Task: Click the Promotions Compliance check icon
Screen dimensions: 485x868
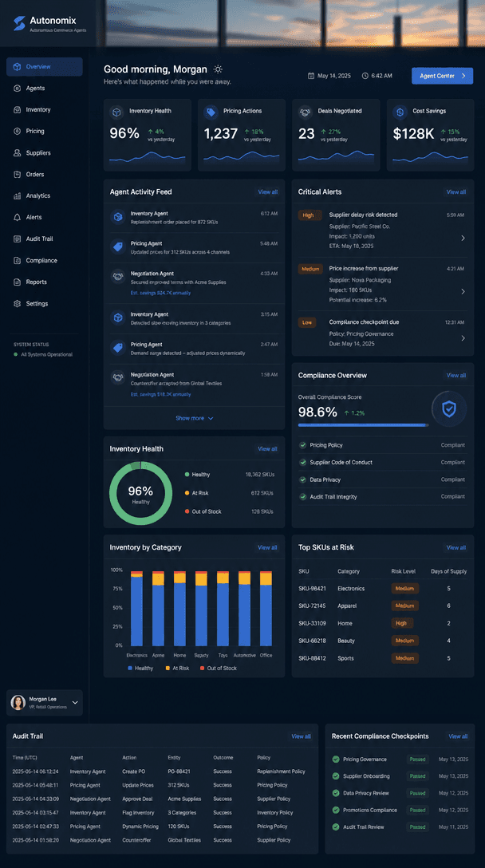Action: coord(336,810)
